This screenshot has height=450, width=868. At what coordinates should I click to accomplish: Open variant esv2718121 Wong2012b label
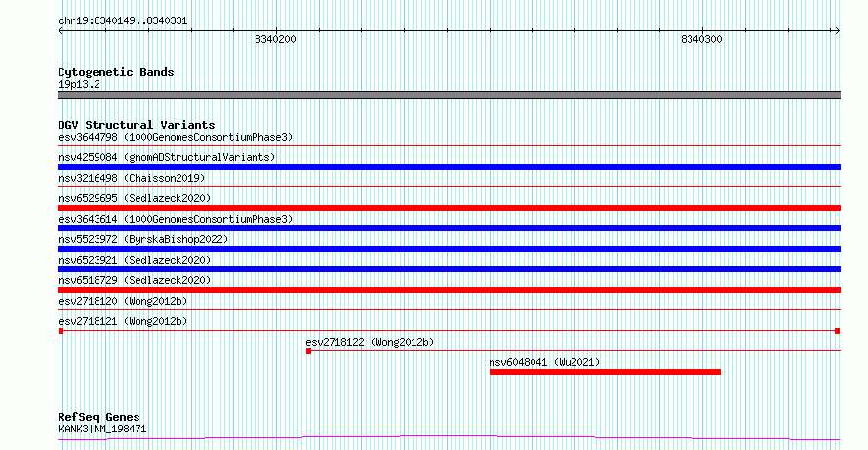tap(123, 321)
